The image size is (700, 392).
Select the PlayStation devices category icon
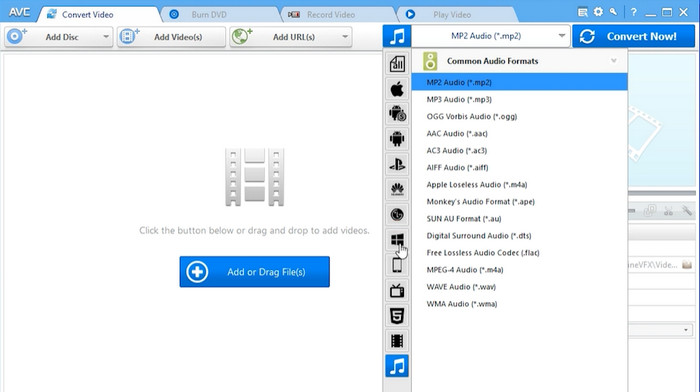pyautogui.click(x=397, y=165)
